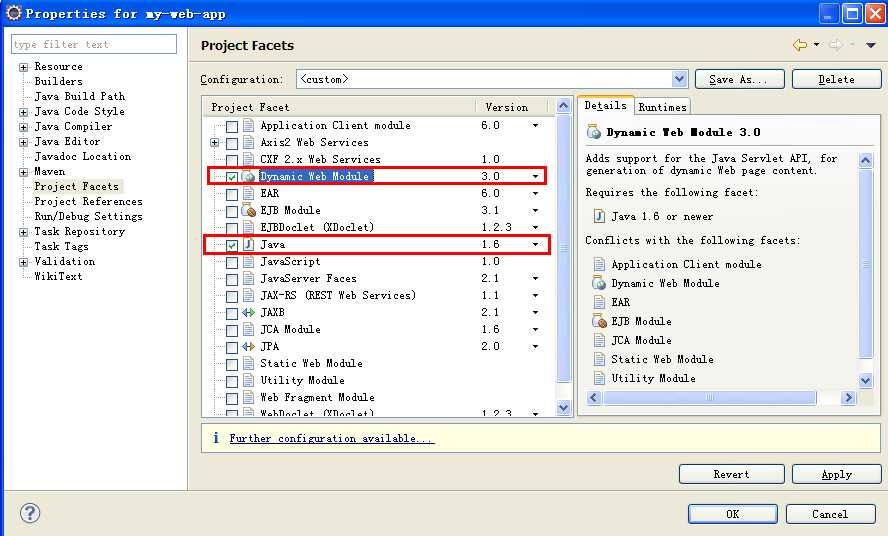Click the Delete configuration button
Screen dimensions: 888x536
(836, 79)
